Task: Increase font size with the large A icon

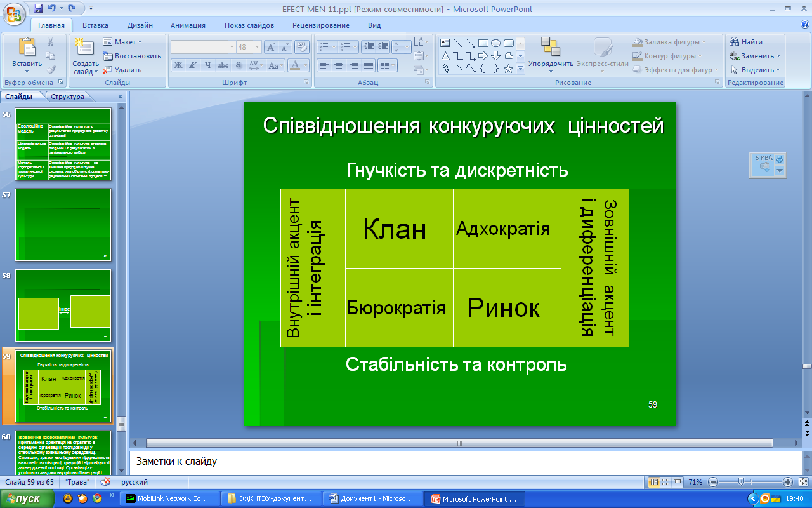Action: coord(271,47)
